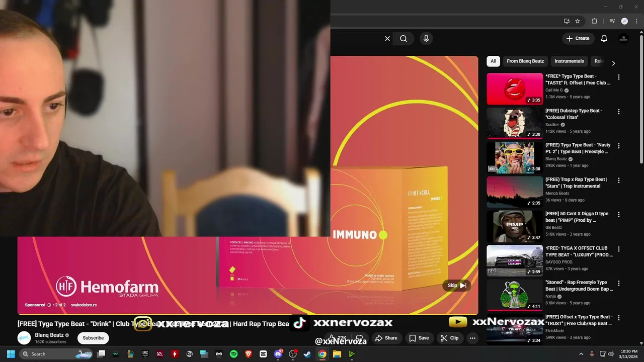Open Chrome media controls icon
Image resolution: width=644 pixels, height=362 pixels.
click(612, 21)
